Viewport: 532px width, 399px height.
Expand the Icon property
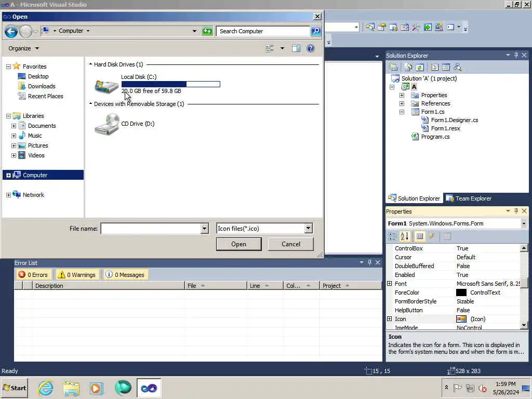click(390, 319)
